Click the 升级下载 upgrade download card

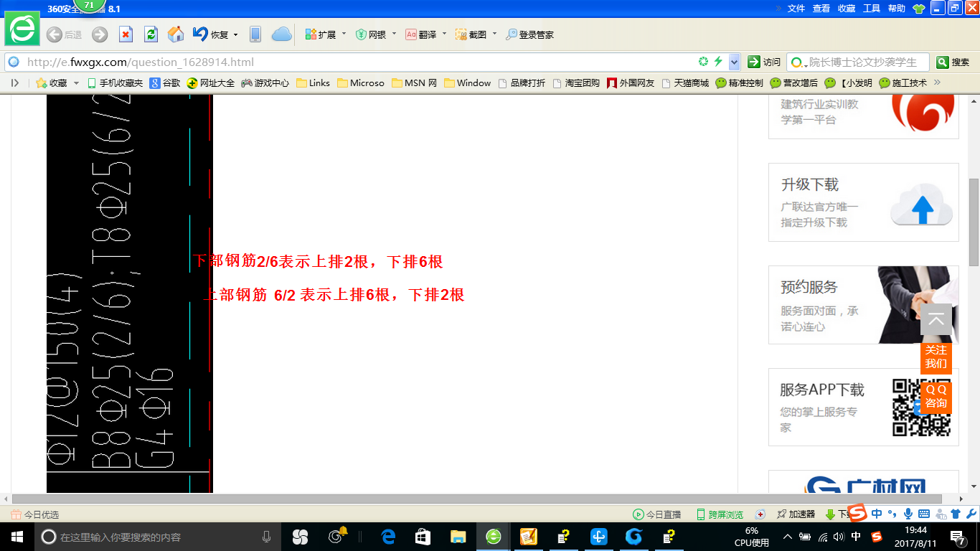[x=864, y=202]
